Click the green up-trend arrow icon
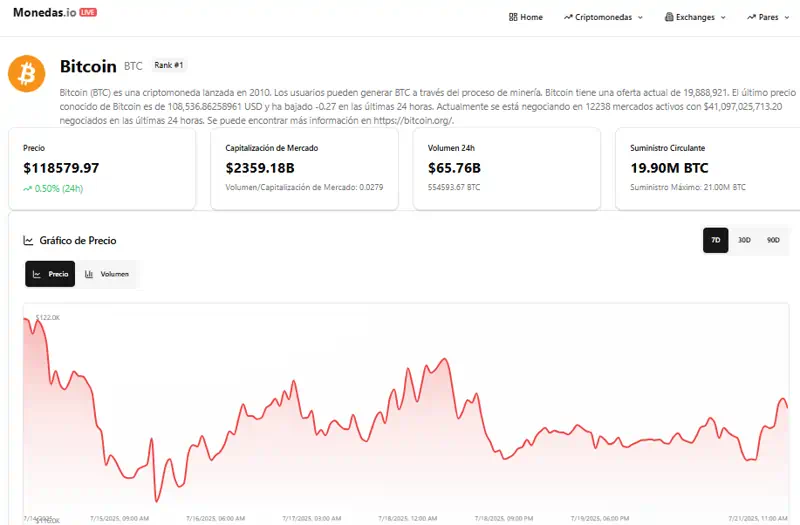800x525 pixels. 28,189
